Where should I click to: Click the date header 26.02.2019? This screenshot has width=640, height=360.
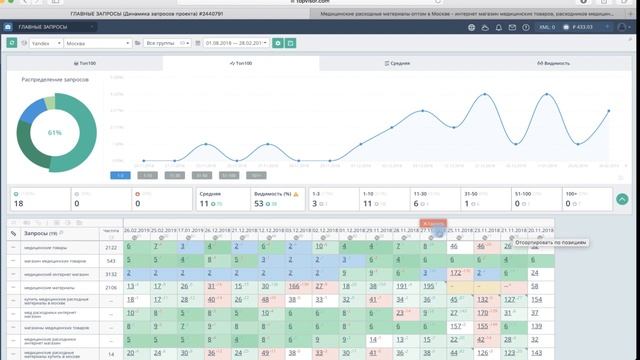click(x=137, y=231)
